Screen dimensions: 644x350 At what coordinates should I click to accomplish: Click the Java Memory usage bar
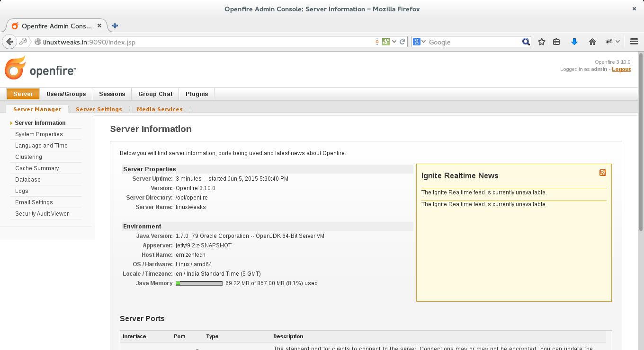pyautogui.click(x=199, y=283)
